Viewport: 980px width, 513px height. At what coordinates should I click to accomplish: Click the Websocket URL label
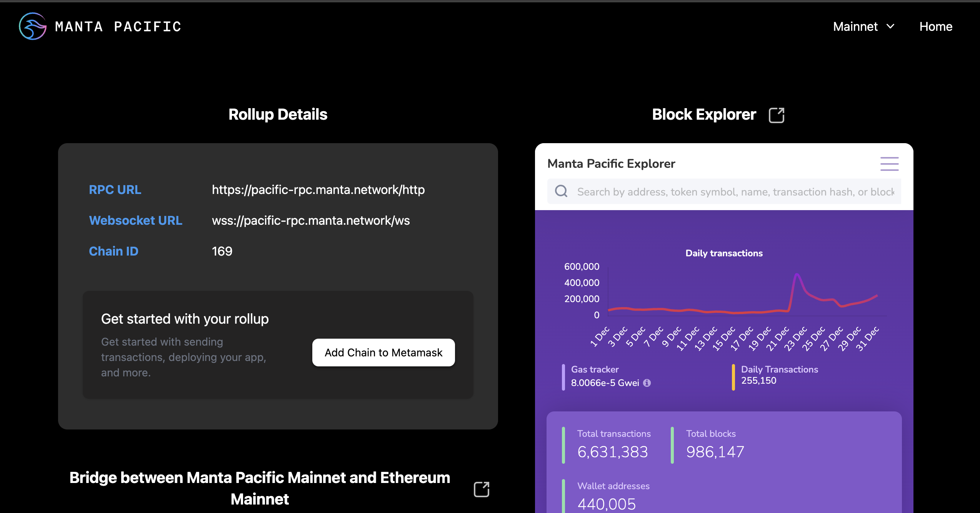(x=135, y=221)
